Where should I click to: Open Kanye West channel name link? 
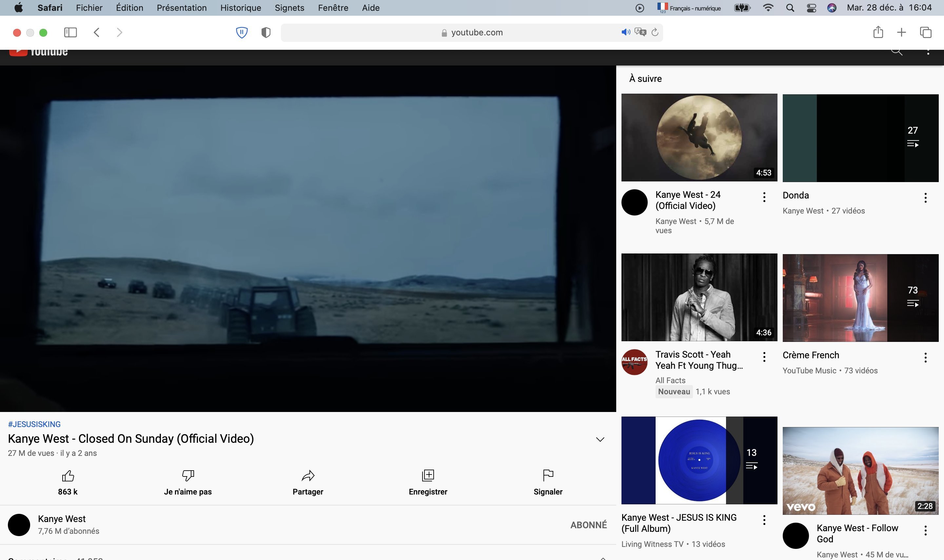62,519
